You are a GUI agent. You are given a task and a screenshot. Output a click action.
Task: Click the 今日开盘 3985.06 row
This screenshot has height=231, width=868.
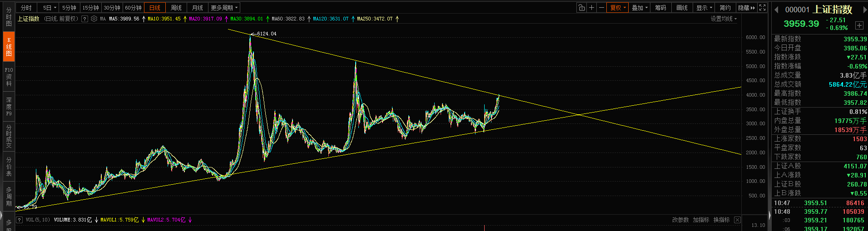820,48
